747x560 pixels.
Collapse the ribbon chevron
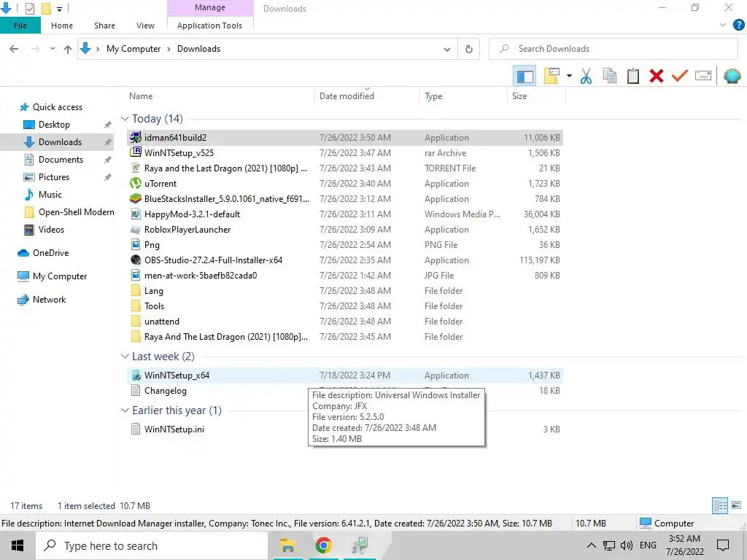(723, 26)
